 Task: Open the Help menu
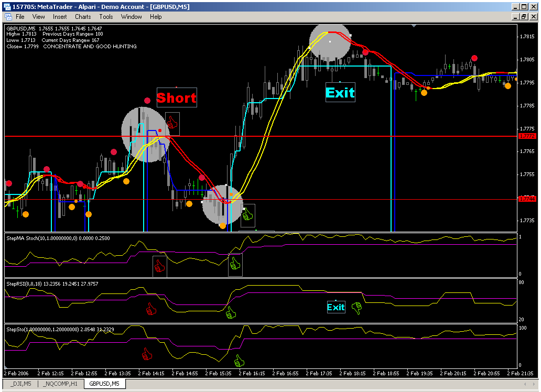[x=156, y=17]
